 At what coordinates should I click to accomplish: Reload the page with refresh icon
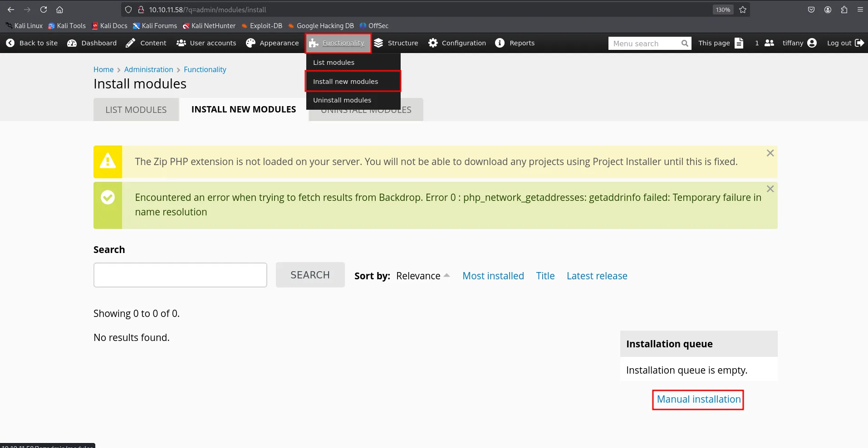click(x=44, y=10)
